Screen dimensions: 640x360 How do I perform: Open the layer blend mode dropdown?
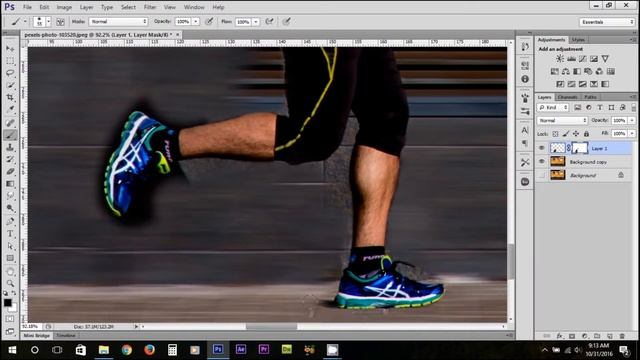(x=562, y=120)
